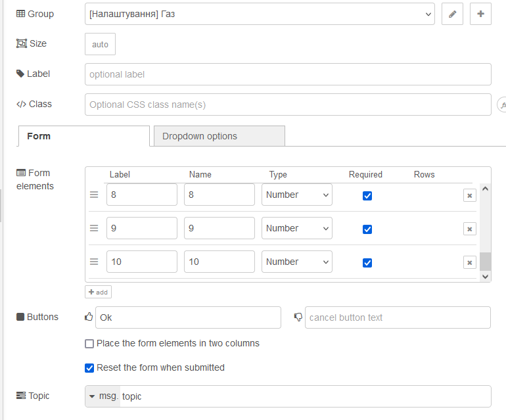Delete form element row 10
Viewport: 506px width, 420px height.
[x=469, y=262]
